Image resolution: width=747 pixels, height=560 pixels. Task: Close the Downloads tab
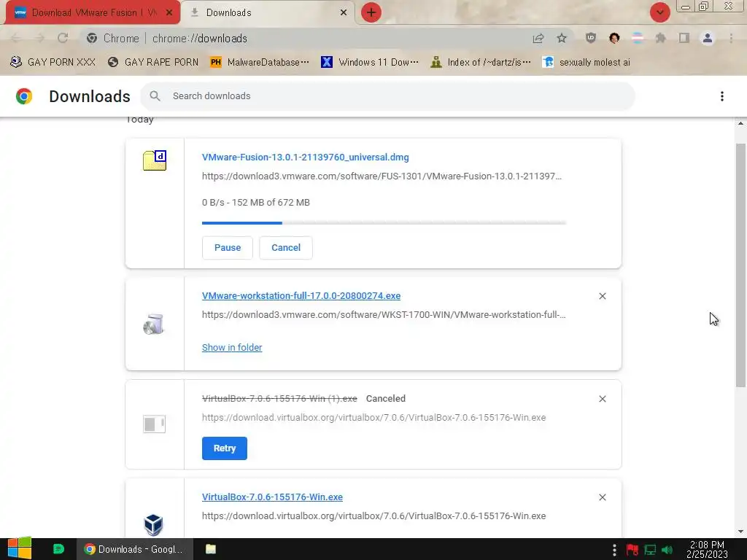pyautogui.click(x=343, y=12)
